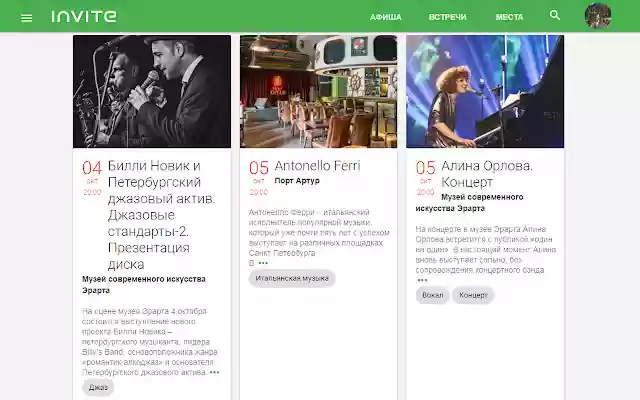Open the Порт Артур venue link
The width and height of the screenshot is (640, 400).
coord(297,181)
